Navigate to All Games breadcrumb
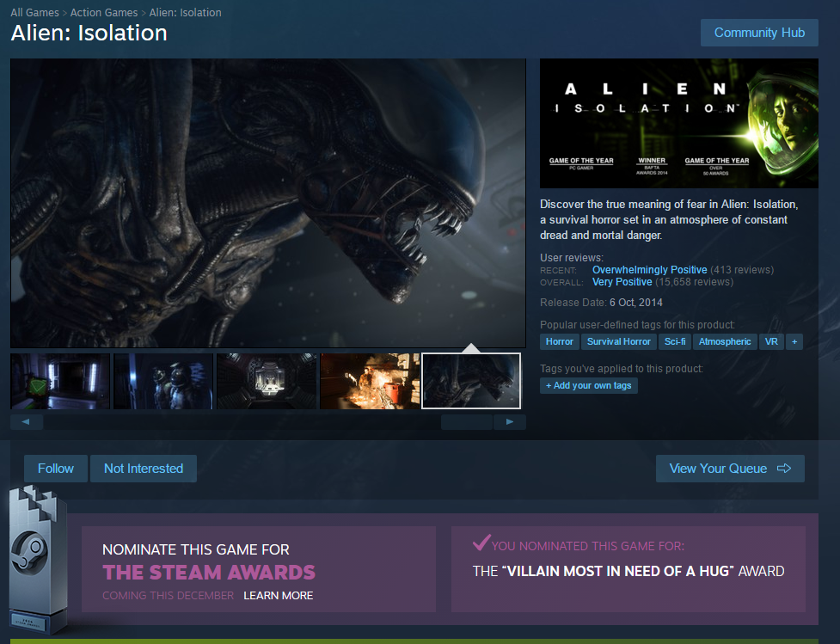 click(x=34, y=13)
